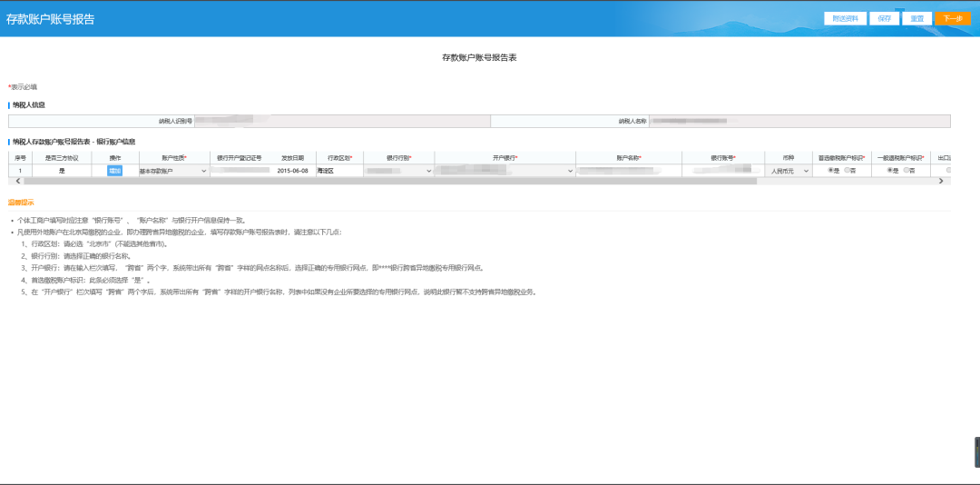Click the 是 cell under 是否三方协议
The width and height of the screenshot is (980, 485).
coord(62,171)
